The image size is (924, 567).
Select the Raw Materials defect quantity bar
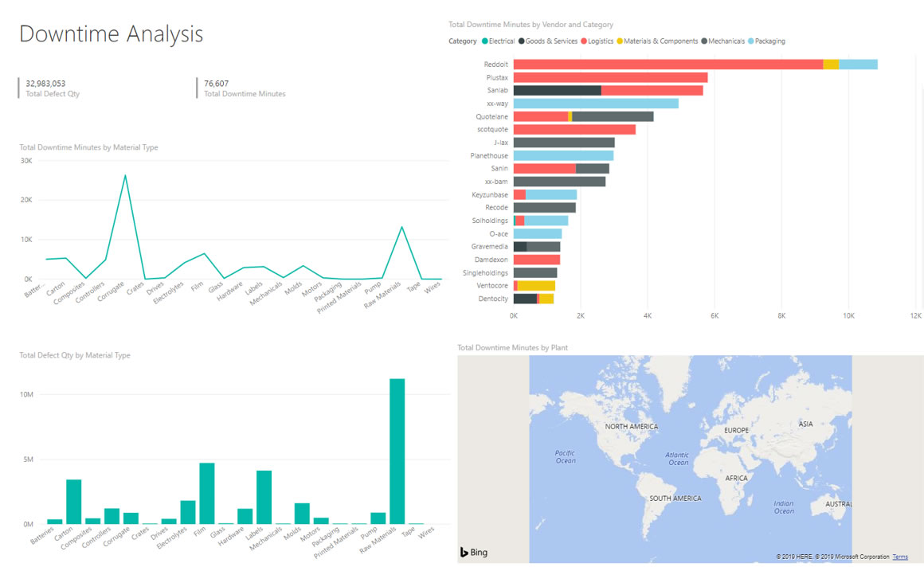[x=397, y=451]
